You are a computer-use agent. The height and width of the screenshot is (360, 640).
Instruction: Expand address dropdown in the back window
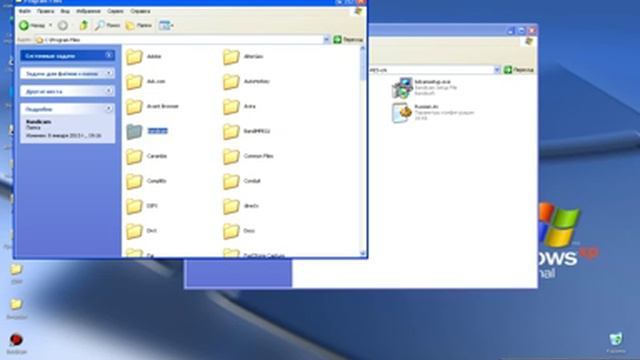click(x=497, y=70)
